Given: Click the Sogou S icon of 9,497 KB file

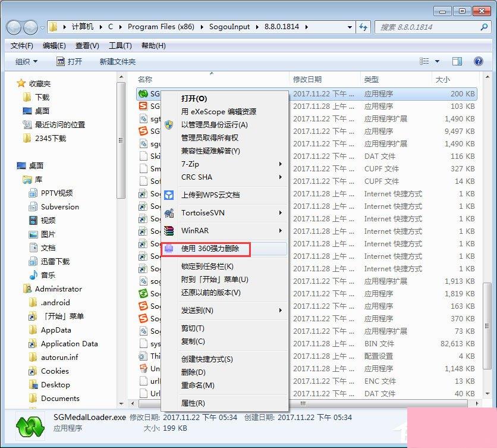Looking at the screenshot, I should coord(143,131).
